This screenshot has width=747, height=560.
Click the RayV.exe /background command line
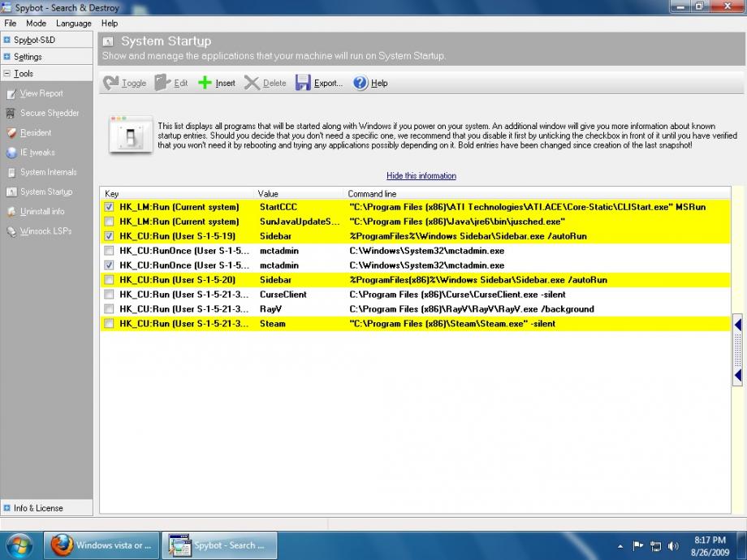[472, 309]
